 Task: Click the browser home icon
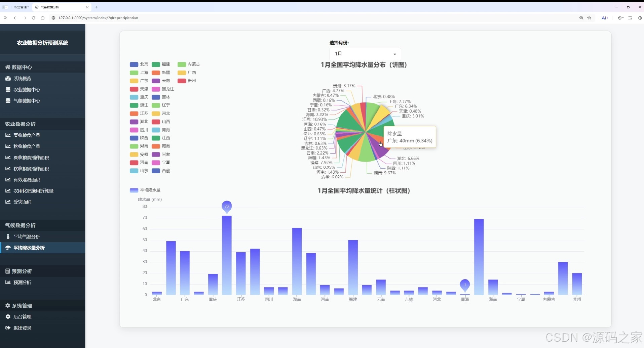click(43, 18)
